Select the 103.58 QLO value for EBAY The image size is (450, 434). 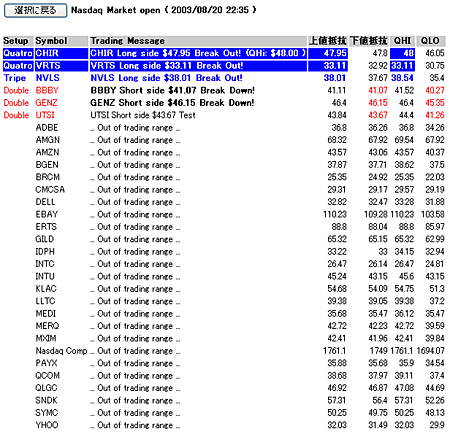pos(433,214)
